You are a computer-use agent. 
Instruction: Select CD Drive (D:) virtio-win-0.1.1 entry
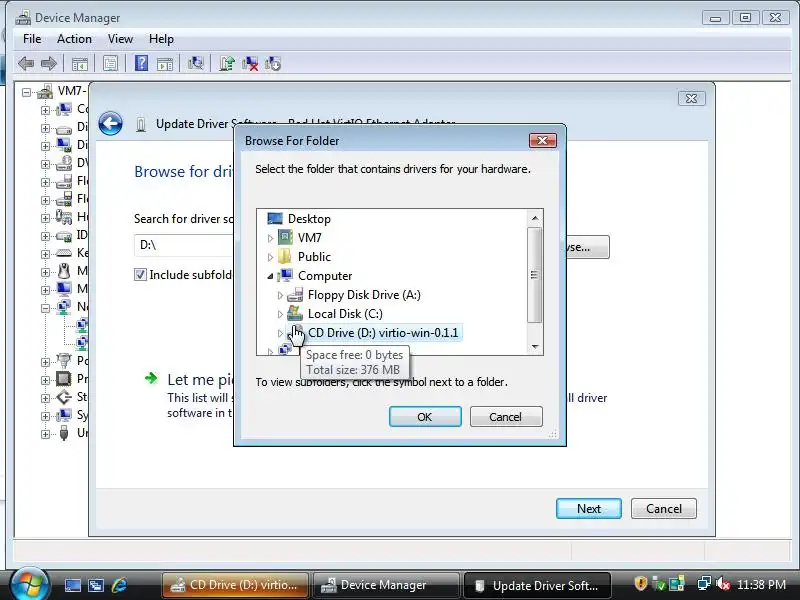(x=383, y=333)
